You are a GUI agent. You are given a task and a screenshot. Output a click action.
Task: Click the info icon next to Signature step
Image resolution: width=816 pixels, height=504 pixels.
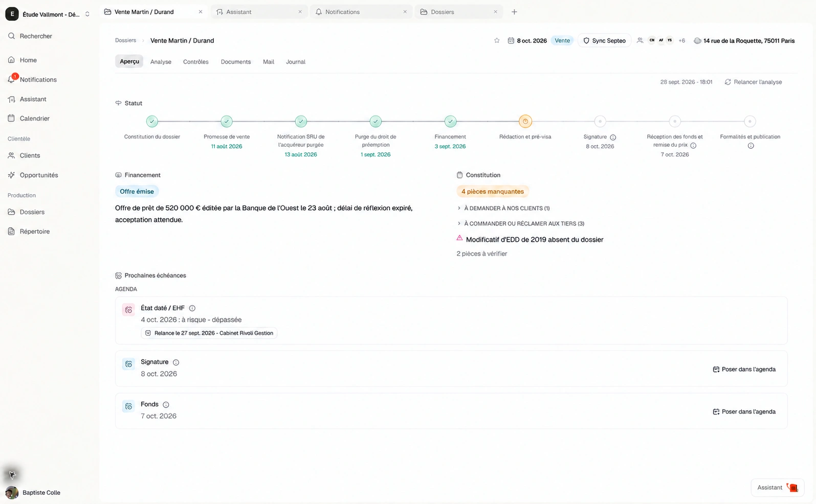(613, 137)
